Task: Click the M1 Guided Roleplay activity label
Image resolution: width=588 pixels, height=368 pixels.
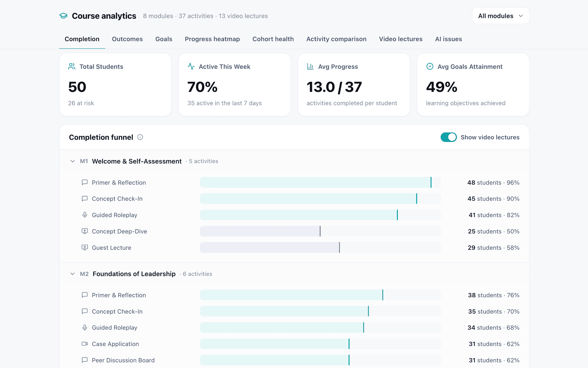Action: coord(115,215)
